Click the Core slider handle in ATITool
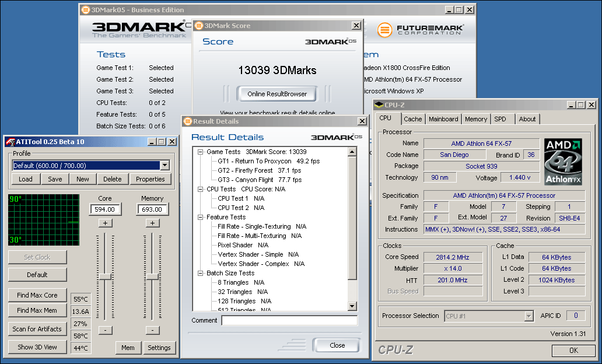Screen dimensions: 602x364 [105, 276]
